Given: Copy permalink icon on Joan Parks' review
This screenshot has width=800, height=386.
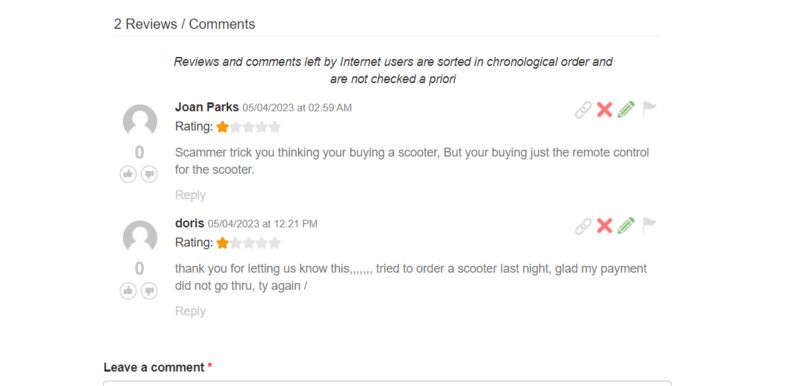Looking at the screenshot, I should click(x=583, y=110).
